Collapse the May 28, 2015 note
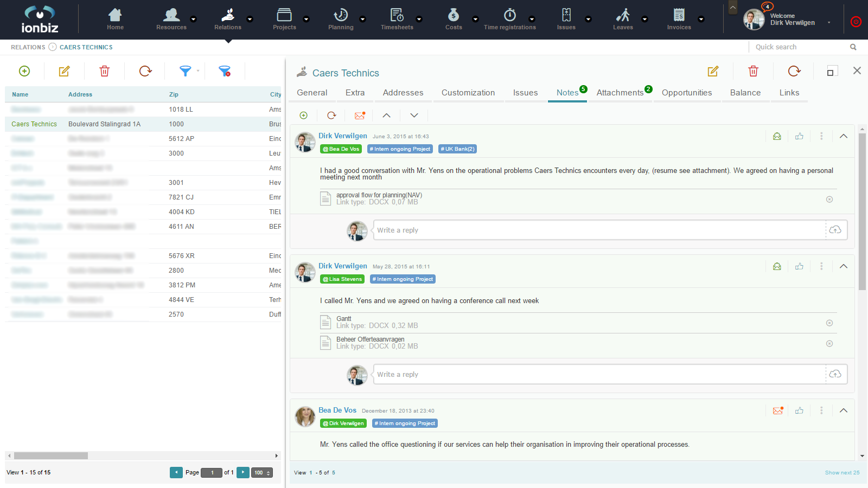Screen dimensions: 868x488 click(x=844, y=266)
